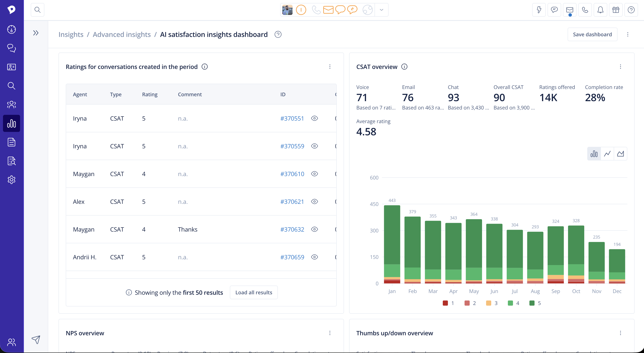Open the teams sidebar icon
The width and height of the screenshot is (644, 353).
(12, 105)
